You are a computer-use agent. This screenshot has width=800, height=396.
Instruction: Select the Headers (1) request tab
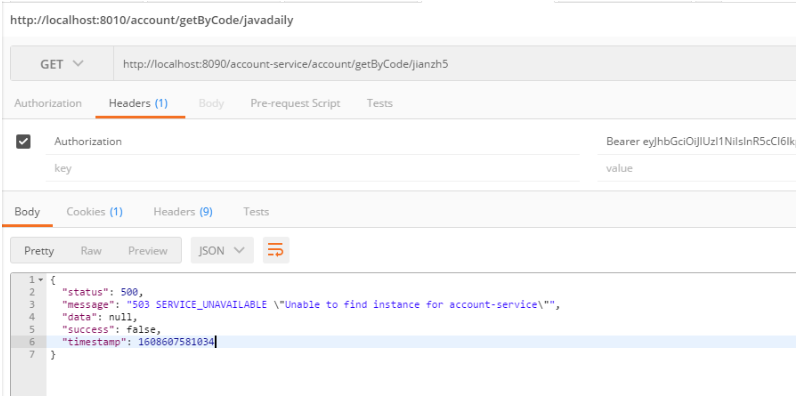138,103
